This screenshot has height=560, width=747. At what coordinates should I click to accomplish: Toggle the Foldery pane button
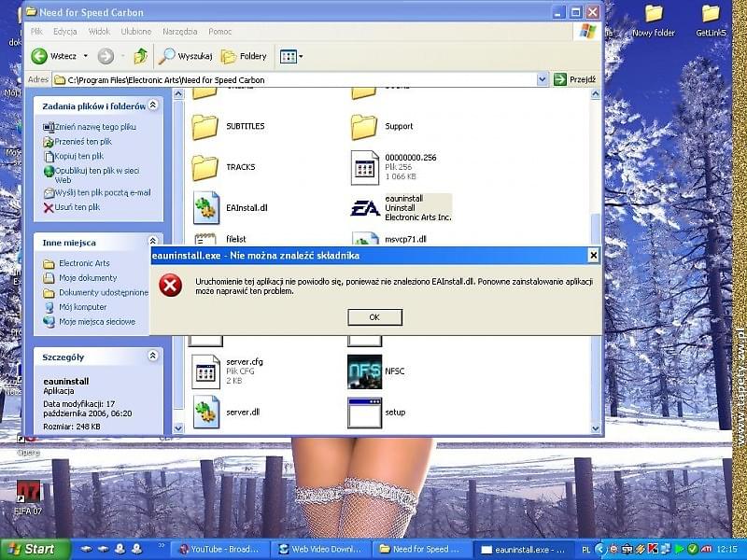(244, 56)
